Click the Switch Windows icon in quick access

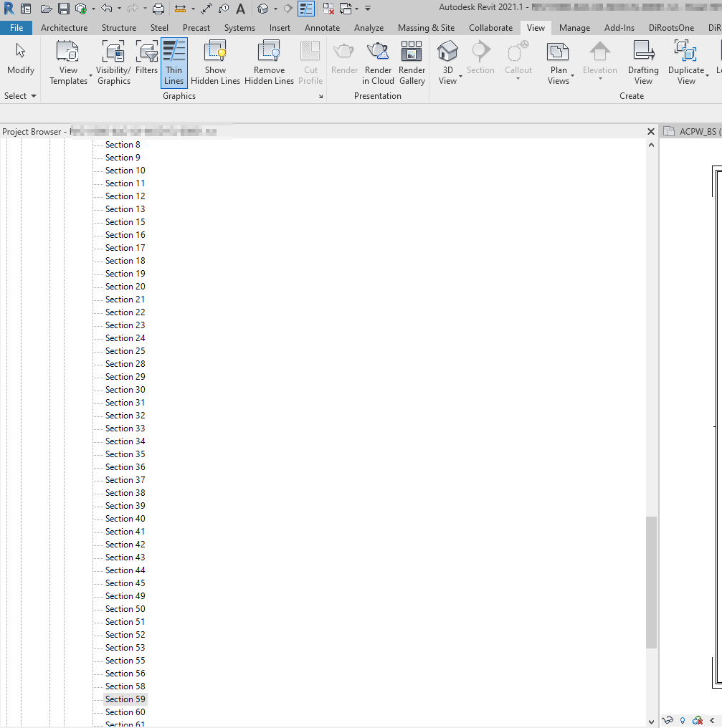click(x=346, y=9)
